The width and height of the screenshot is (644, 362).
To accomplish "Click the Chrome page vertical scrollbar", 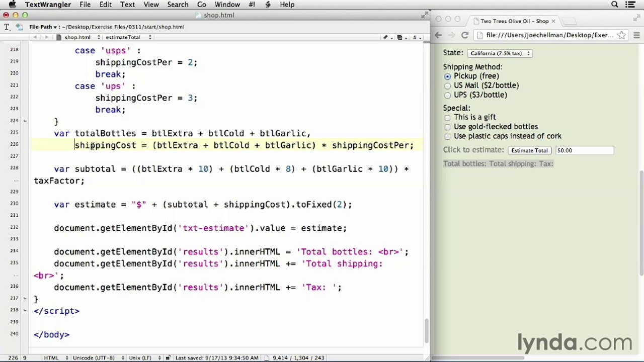I will (641, 223).
